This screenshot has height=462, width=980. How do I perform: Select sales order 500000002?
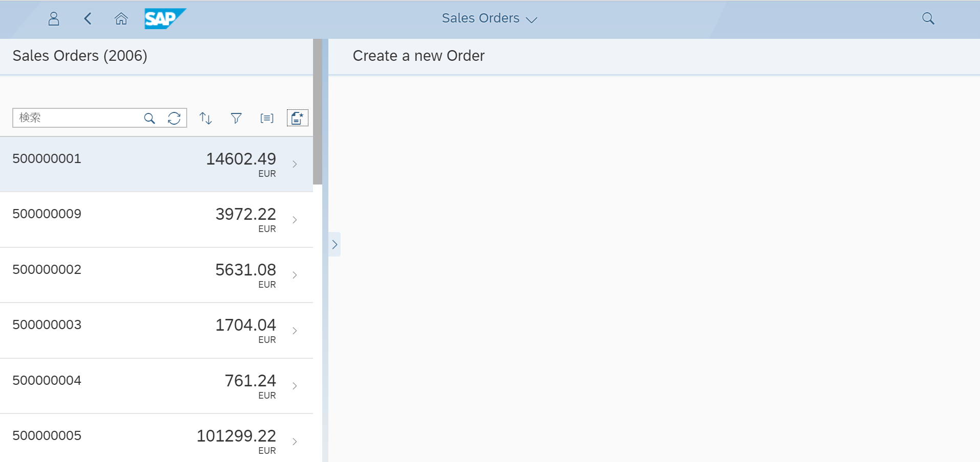157,275
